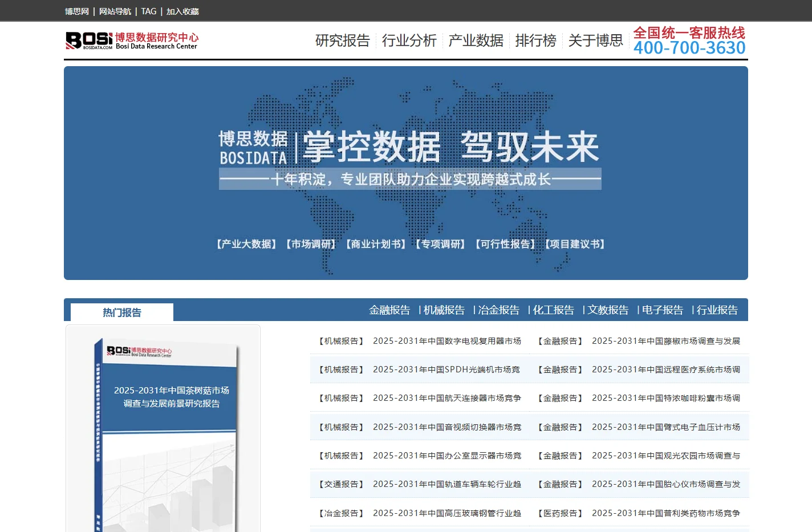Click the BOSI Data Research Center logo
The width and height of the screenshot is (812, 532).
coord(132,40)
